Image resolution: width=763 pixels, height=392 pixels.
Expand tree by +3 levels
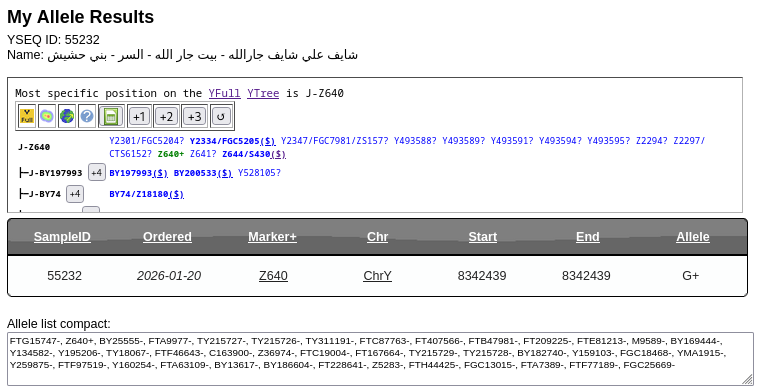coord(194,116)
